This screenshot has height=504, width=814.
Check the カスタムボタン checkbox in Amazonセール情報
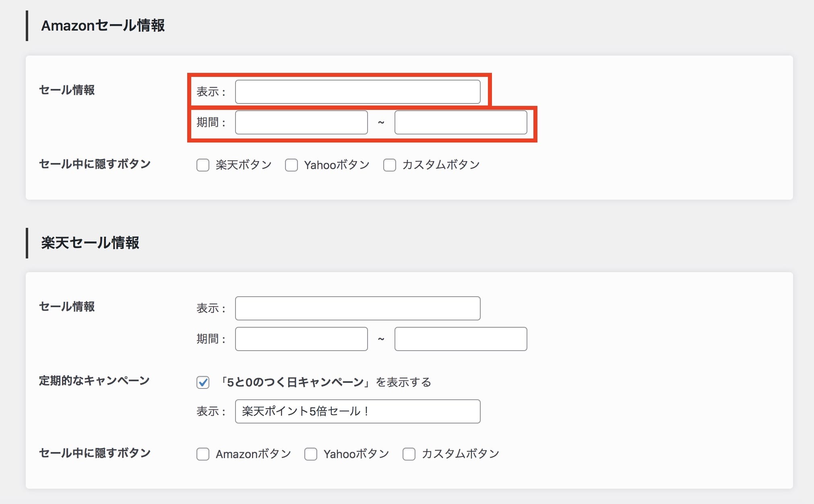(x=390, y=165)
